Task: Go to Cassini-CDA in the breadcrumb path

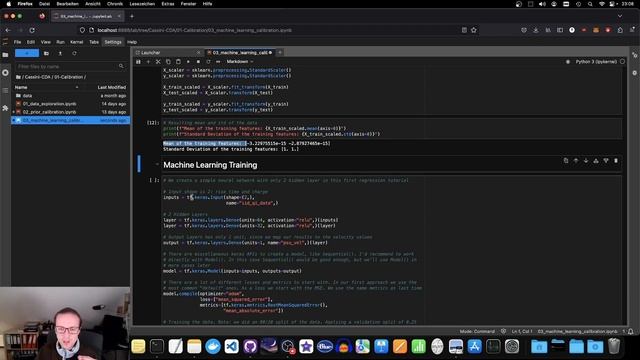Action: (x=38, y=77)
